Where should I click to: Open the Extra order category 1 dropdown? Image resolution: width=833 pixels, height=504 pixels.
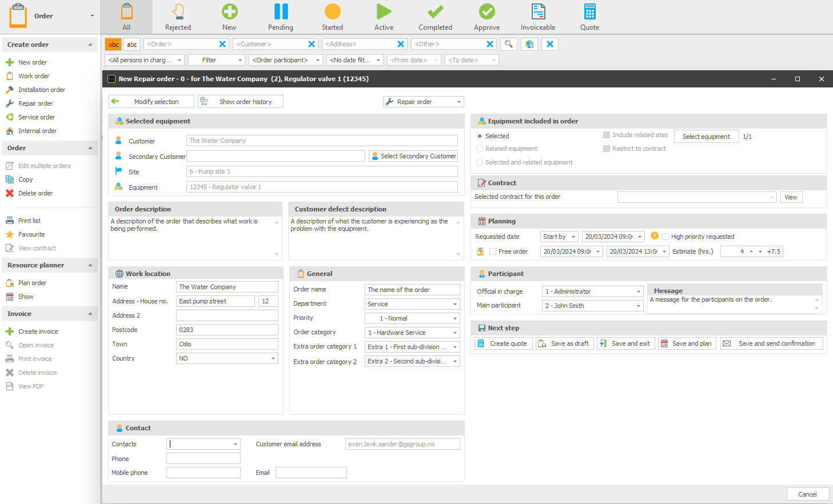(x=412, y=347)
